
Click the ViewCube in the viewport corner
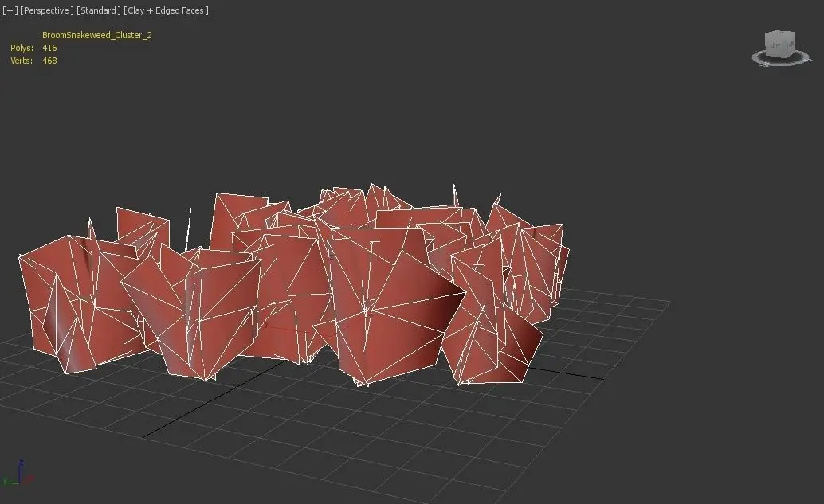click(780, 45)
